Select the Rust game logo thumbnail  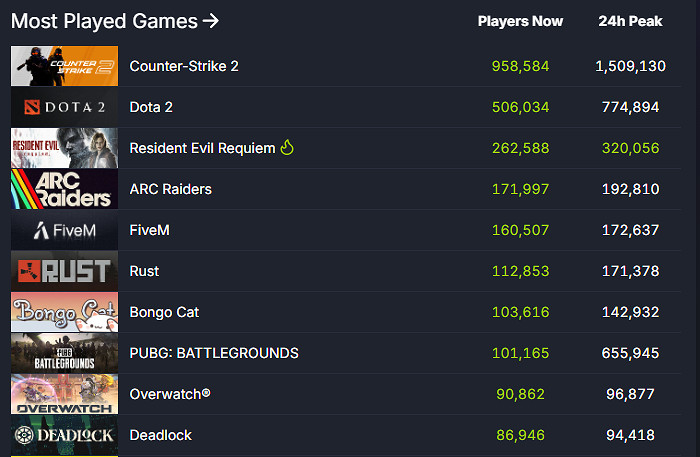pos(64,271)
